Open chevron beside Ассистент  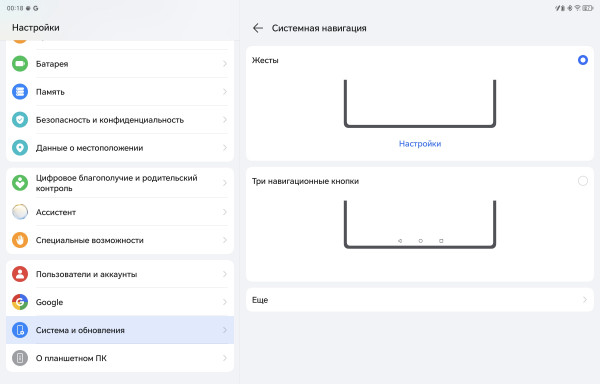tap(225, 212)
